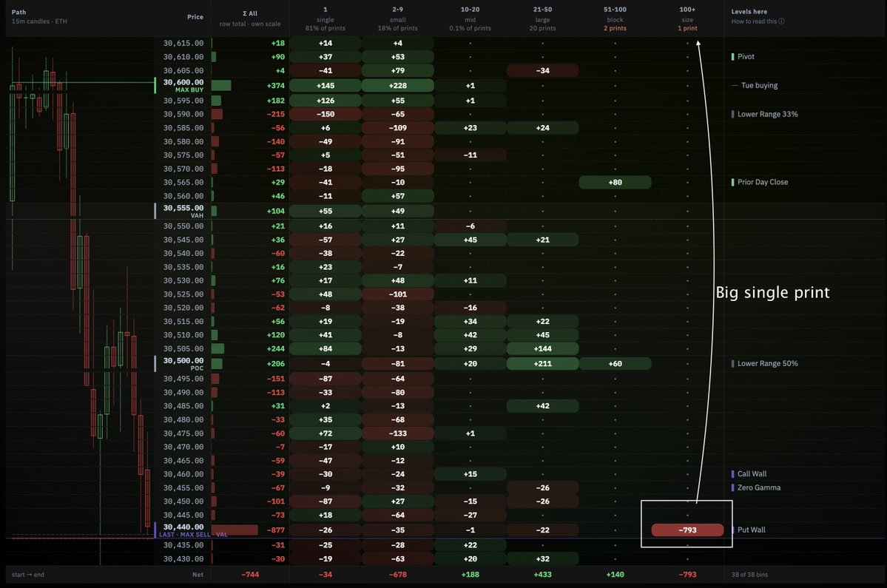Select the 10-20 mid column header
The image size is (887, 588).
[470, 18]
